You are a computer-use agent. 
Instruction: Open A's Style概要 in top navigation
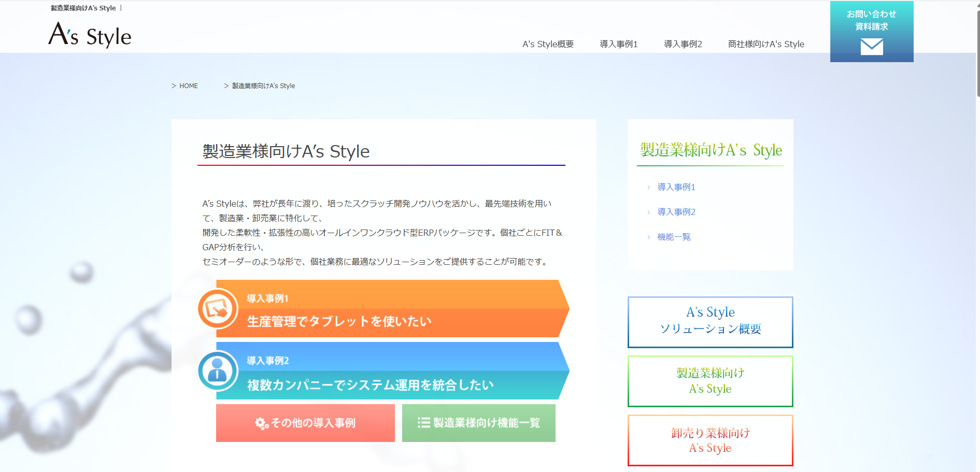click(x=548, y=44)
